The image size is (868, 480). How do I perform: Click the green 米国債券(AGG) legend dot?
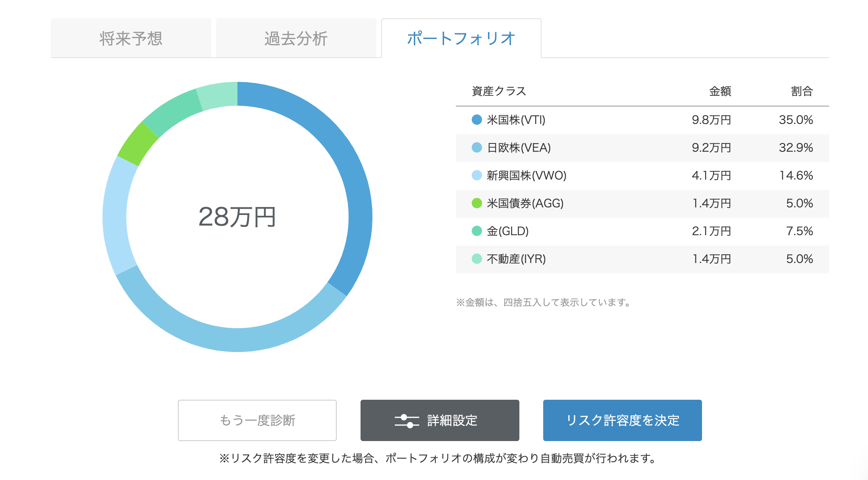click(x=477, y=203)
